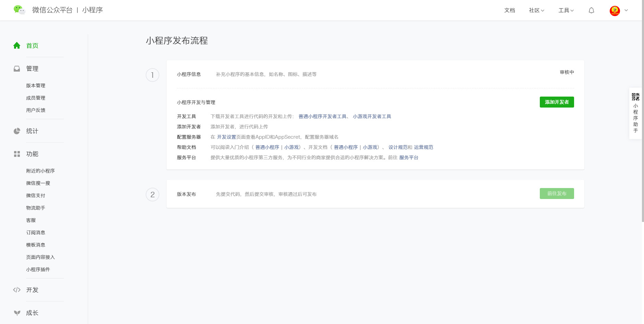
Task: Select 成长 section in the sidebar
Action: 32,313
